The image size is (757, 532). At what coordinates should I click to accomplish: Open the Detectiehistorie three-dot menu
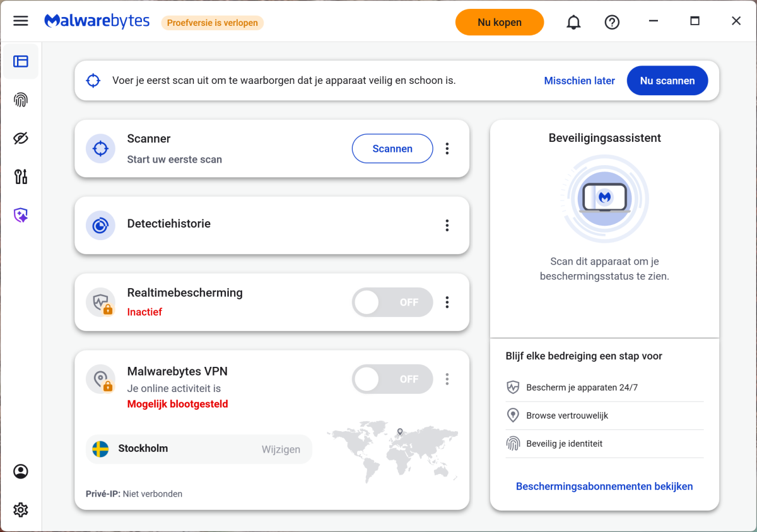447,225
